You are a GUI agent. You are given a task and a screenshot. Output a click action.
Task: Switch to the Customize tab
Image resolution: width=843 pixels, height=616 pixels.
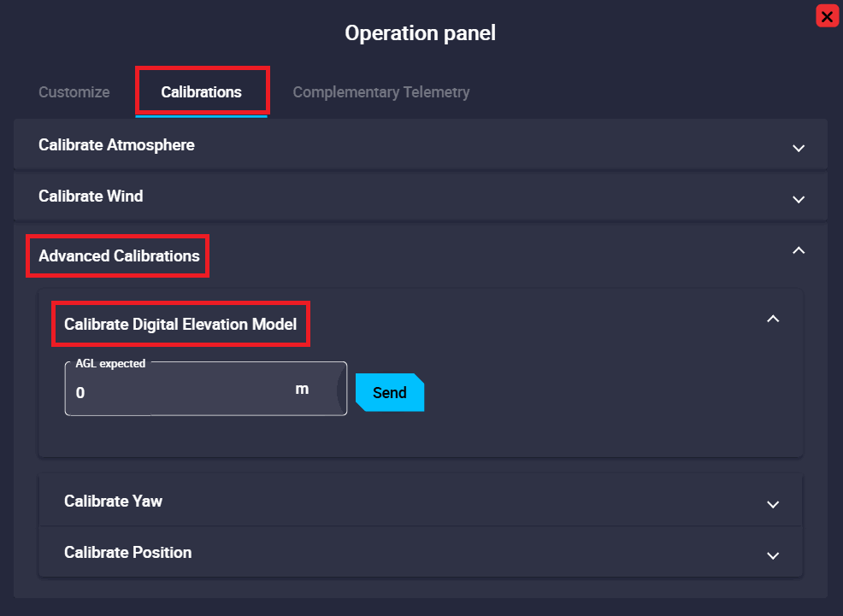click(x=74, y=92)
